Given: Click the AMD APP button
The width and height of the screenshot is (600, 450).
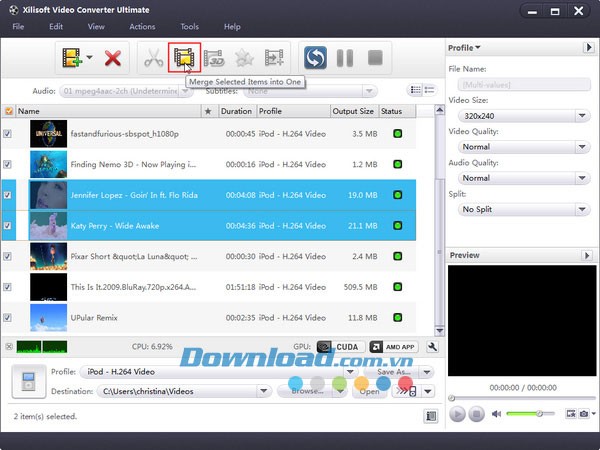Looking at the screenshot, I should coord(394,347).
